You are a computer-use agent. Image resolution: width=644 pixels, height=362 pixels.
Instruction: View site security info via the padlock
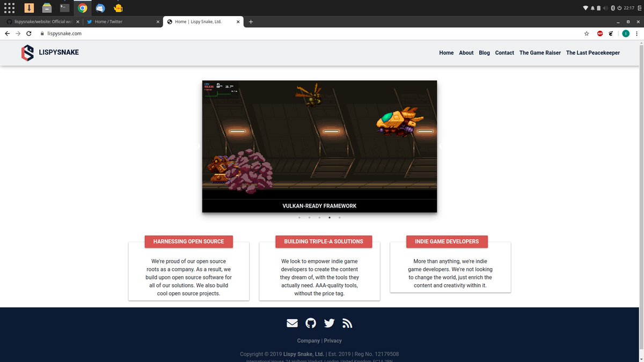click(42, 33)
